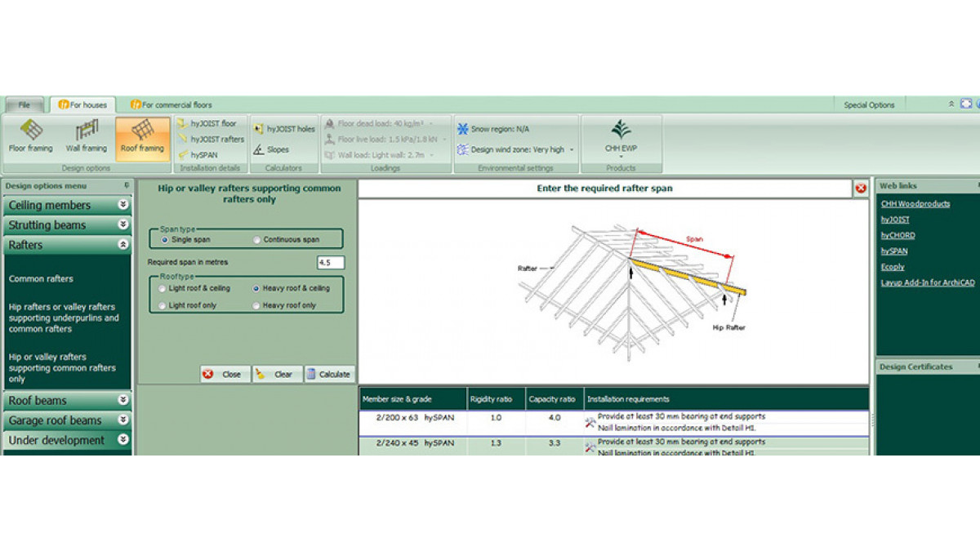Image resolution: width=980 pixels, height=551 pixels.
Task: Launch the Slopes calculator
Action: tap(271, 149)
